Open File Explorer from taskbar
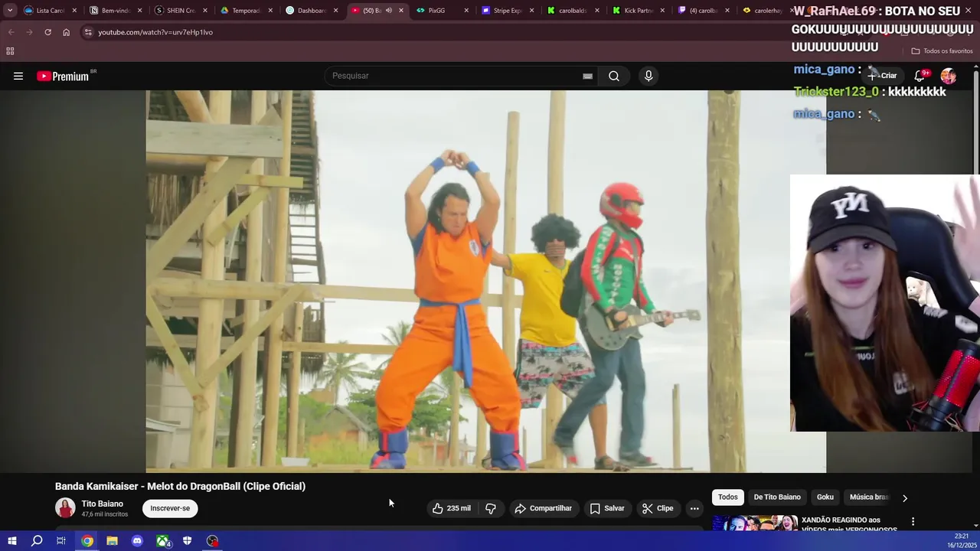Screen dimensions: 980x551 (112, 541)
